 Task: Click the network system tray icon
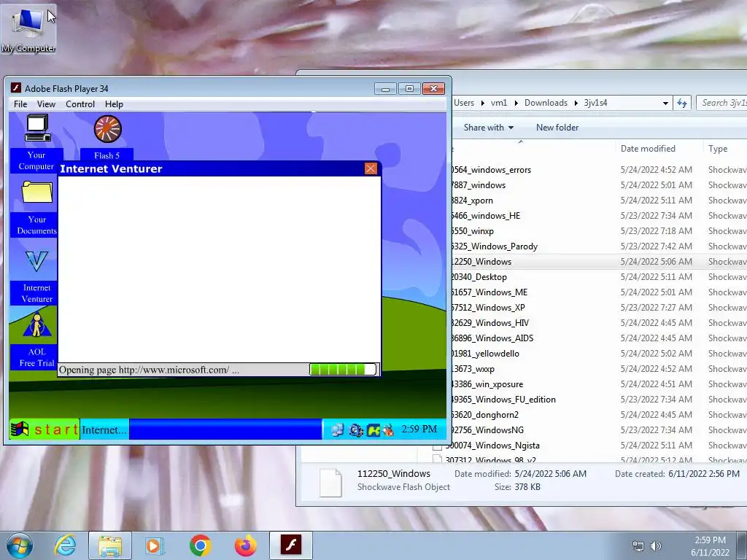638,546
